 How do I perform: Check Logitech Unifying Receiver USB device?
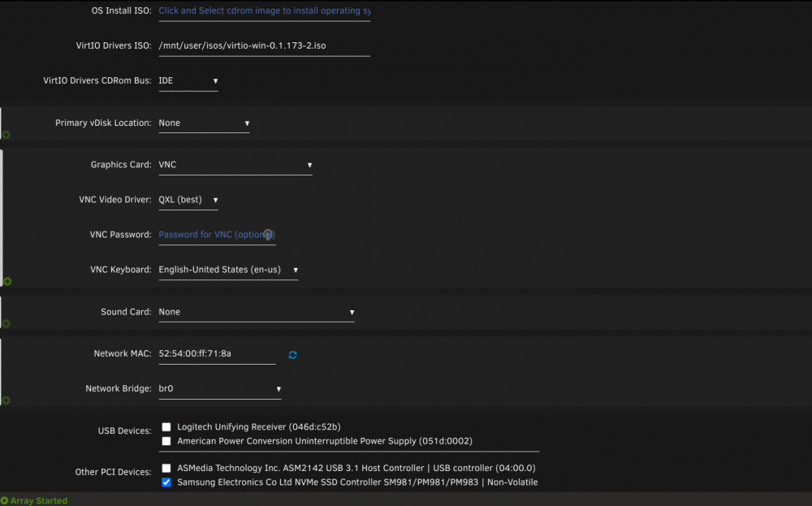pos(166,426)
